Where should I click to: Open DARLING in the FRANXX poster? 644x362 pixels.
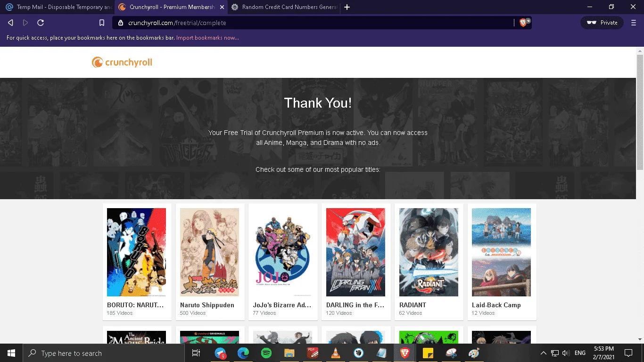(x=355, y=252)
